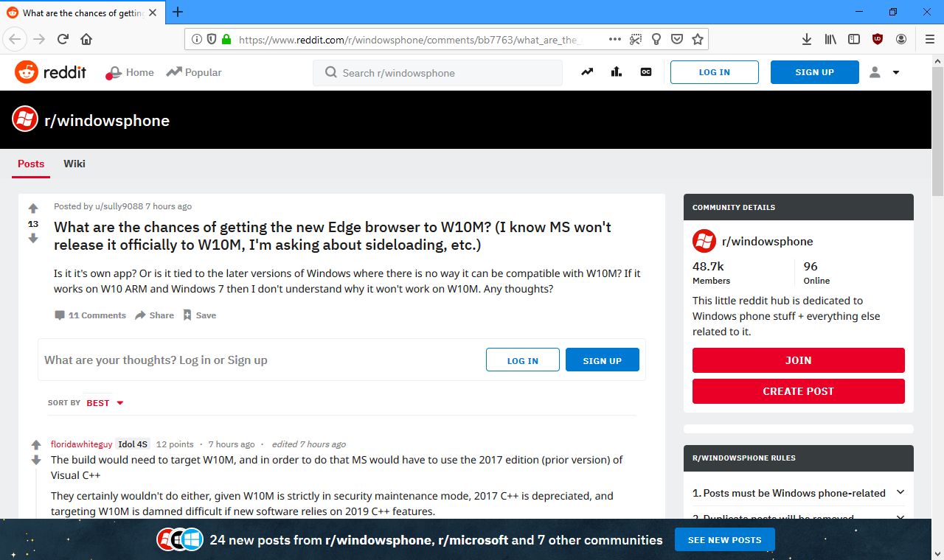Upvote the post about Edge browser
The width and height of the screenshot is (944, 560).
(33, 209)
